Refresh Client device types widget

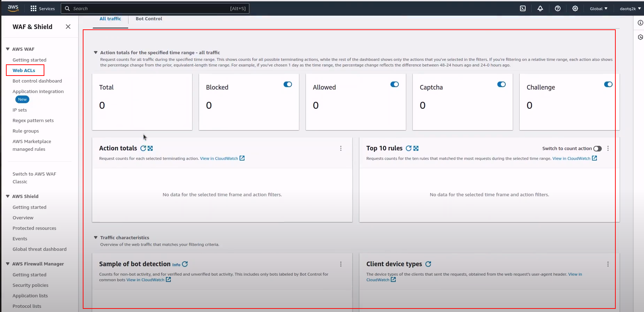[429, 264]
